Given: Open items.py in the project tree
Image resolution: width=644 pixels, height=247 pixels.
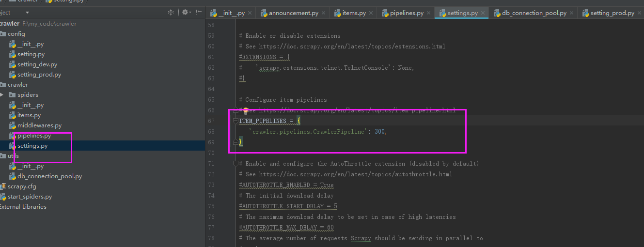Looking at the screenshot, I should (x=29, y=115).
